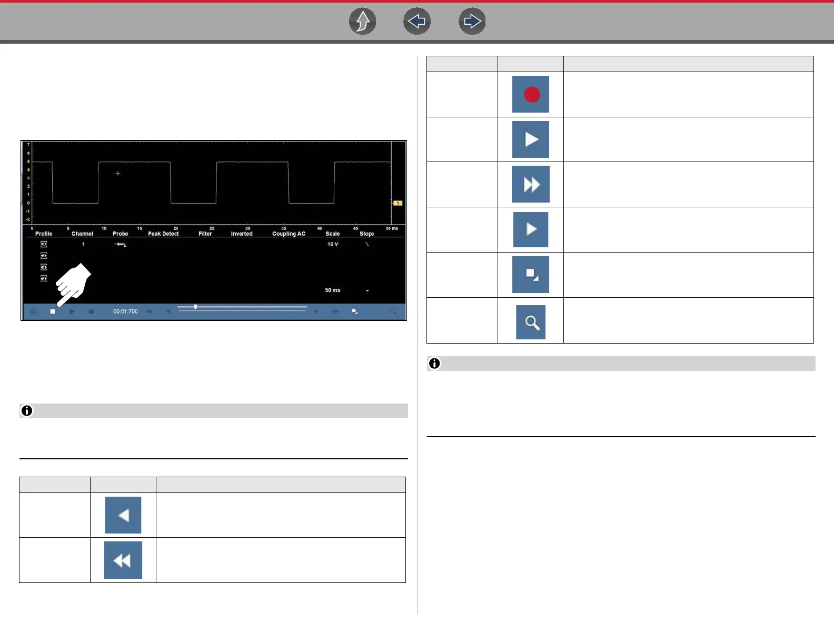Viewport: 834px width, 644px height.
Task: Stop capture using the square stop button
Action: pos(53,311)
